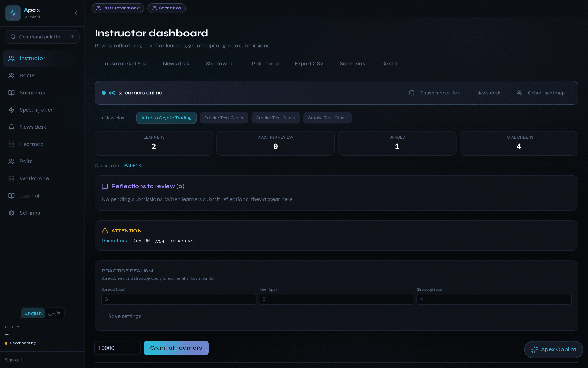Click Export CSV
This screenshot has width=588, height=368.
(x=309, y=64)
